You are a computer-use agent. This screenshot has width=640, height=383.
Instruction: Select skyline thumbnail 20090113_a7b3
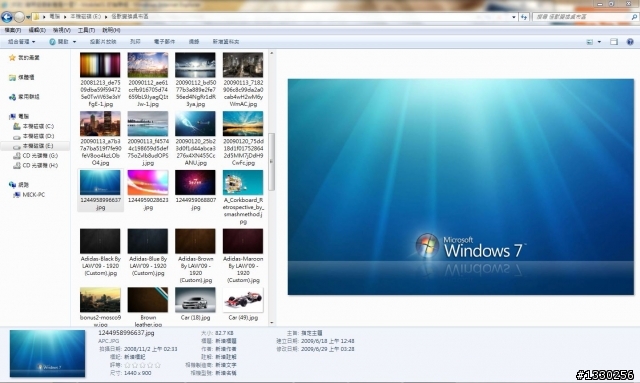pyautogui.click(x=100, y=124)
